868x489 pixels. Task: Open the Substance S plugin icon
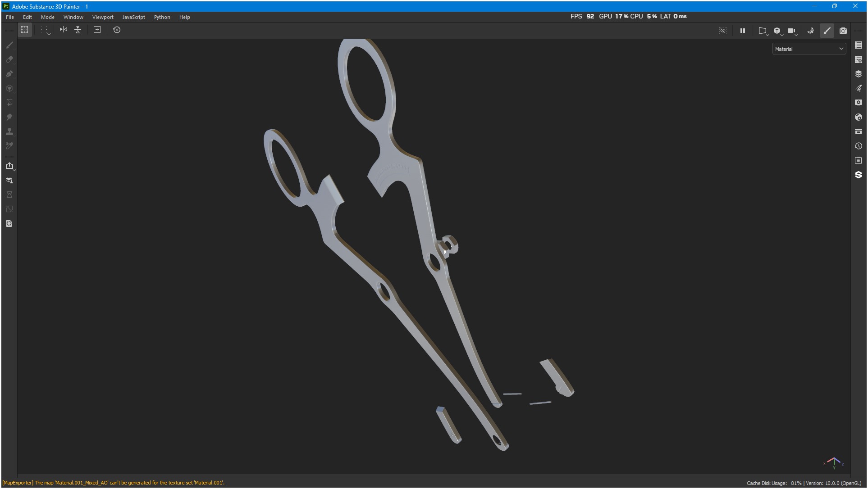(x=859, y=175)
